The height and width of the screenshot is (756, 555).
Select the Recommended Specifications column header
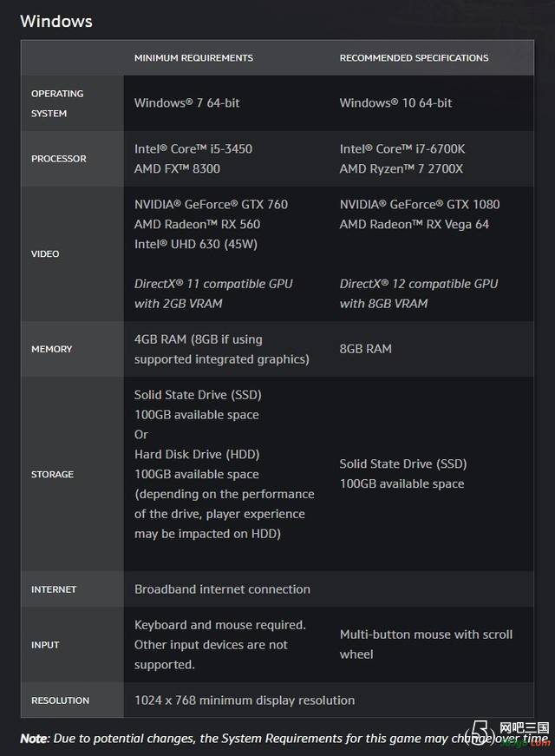coord(414,58)
